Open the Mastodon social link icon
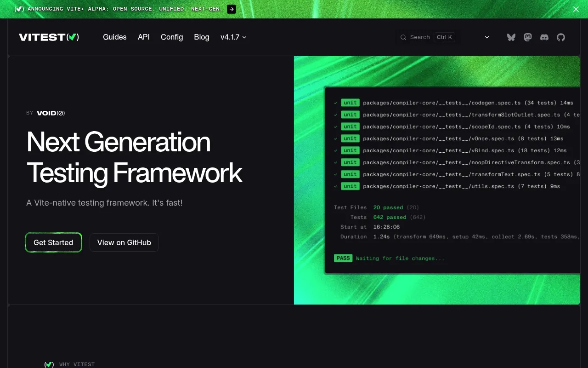Screen dimensions: 588x368 (528, 37)
